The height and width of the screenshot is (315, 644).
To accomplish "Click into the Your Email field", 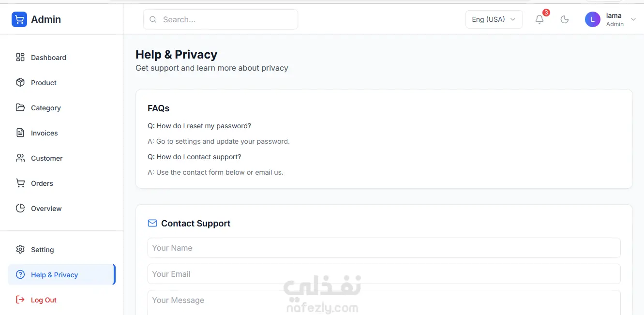I will pos(384,274).
